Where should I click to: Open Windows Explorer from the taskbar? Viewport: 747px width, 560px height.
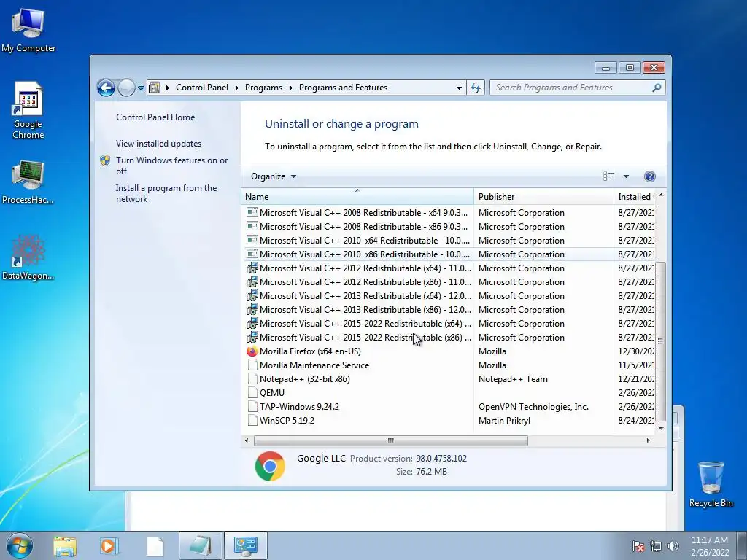(x=65, y=545)
